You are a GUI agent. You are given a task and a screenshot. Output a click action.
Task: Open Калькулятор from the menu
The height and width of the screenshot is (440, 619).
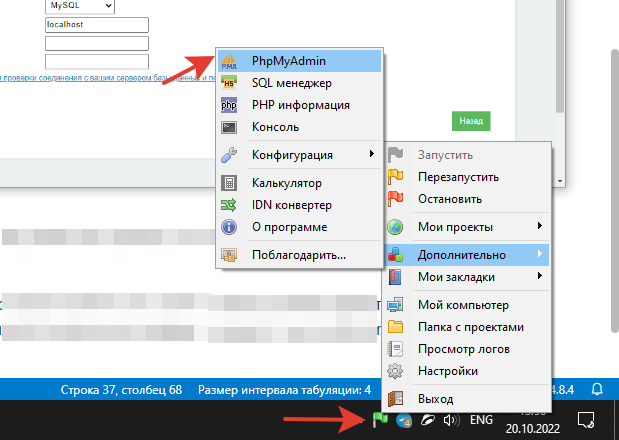(299, 183)
